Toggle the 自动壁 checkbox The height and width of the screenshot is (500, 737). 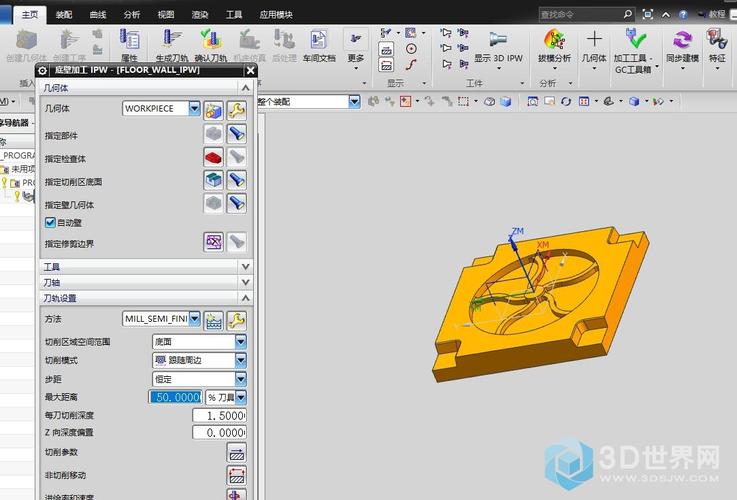51,222
